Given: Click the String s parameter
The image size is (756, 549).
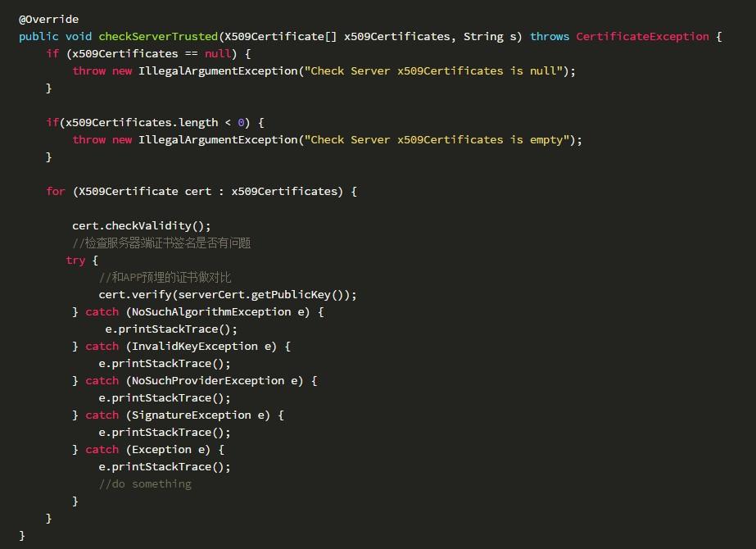Looking at the screenshot, I should point(489,37).
